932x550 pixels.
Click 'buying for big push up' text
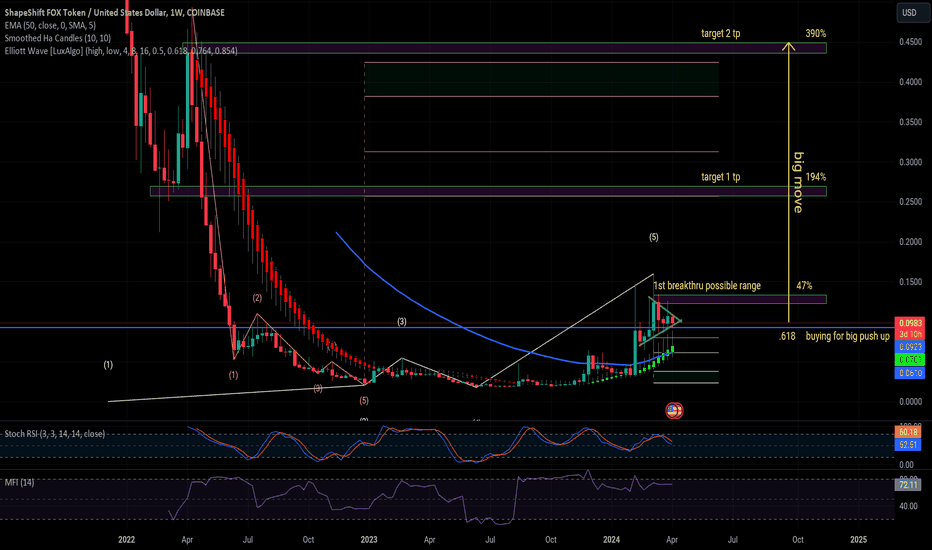tap(848, 337)
